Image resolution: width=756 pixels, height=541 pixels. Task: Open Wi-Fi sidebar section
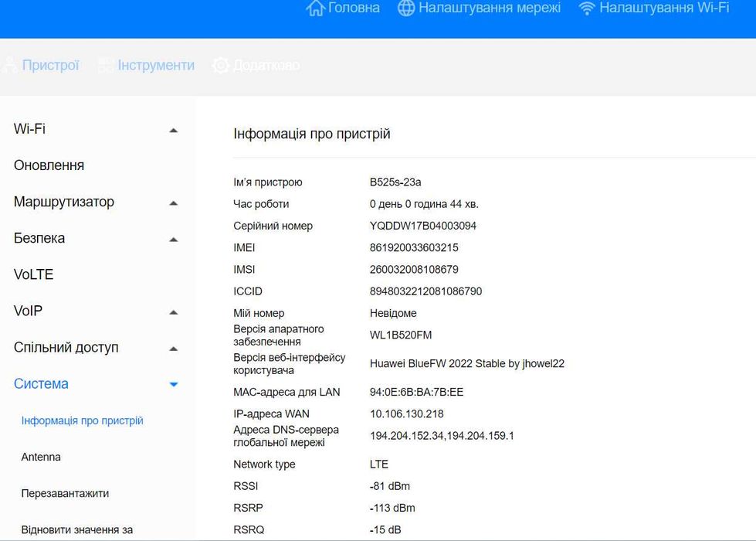pyautogui.click(x=29, y=129)
